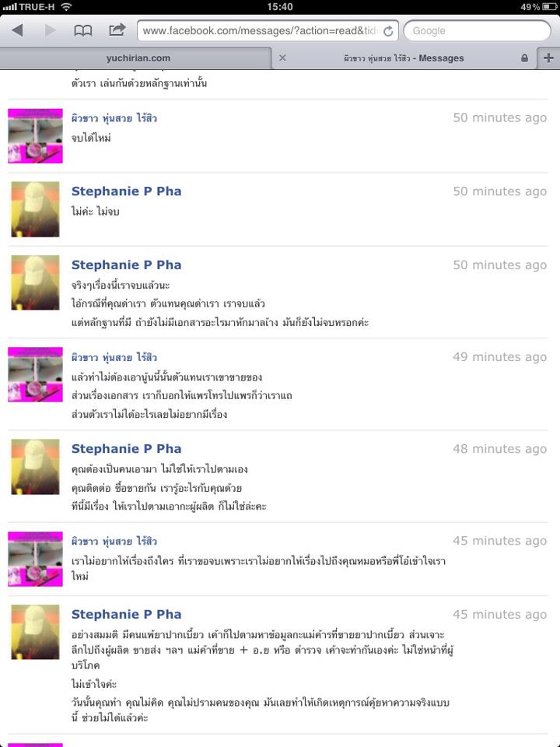Tap the Safari forward arrow
The height and width of the screenshot is (747, 560).
[x=50, y=30]
